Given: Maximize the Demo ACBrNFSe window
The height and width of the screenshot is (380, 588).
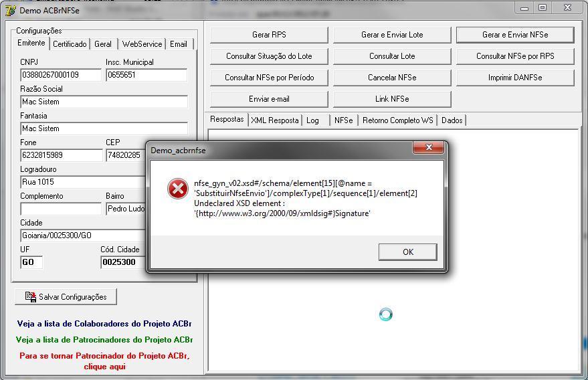Looking at the screenshot, I should [543, 8].
